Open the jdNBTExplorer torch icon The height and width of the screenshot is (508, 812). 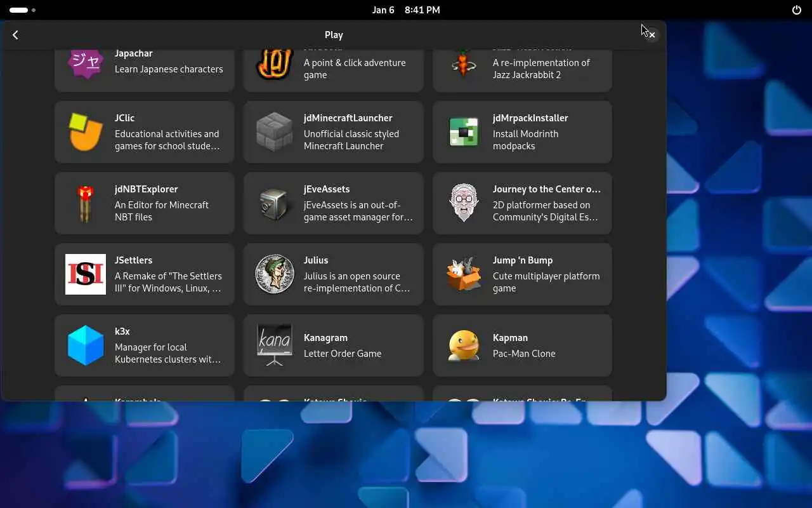pos(86,203)
